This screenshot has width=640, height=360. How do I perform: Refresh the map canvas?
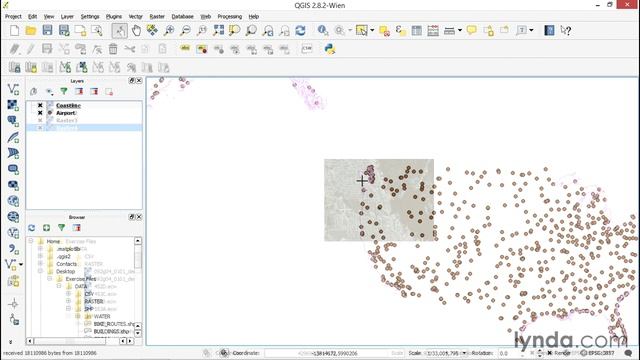pyautogui.click(x=301, y=30)
